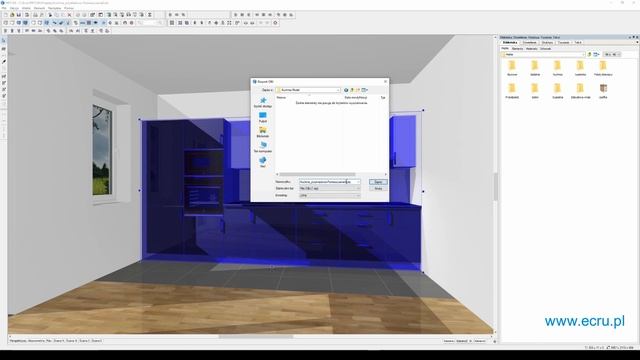This screenshot has height=360, width=640.
Task: Open the Narzędzia menu
Action: [x=54, y=8]
